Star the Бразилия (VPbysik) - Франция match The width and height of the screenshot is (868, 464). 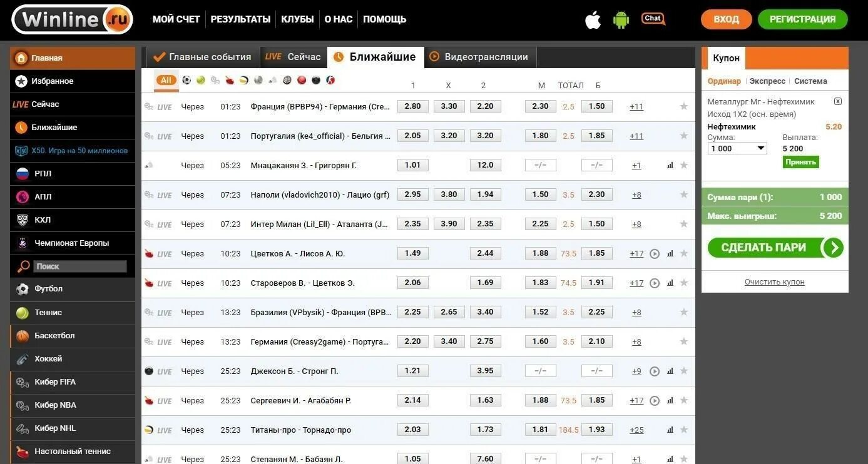click(x=684, y=313)
